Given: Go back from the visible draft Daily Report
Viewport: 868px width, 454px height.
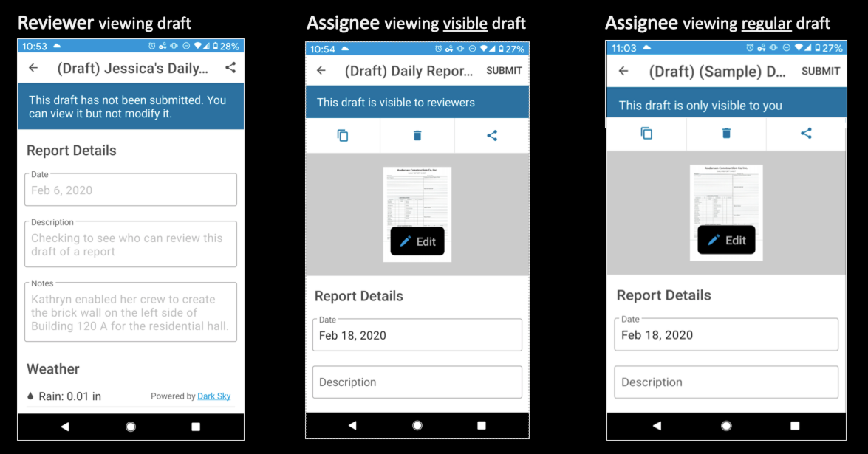Looking at the screenshot, I should (321, 71).
